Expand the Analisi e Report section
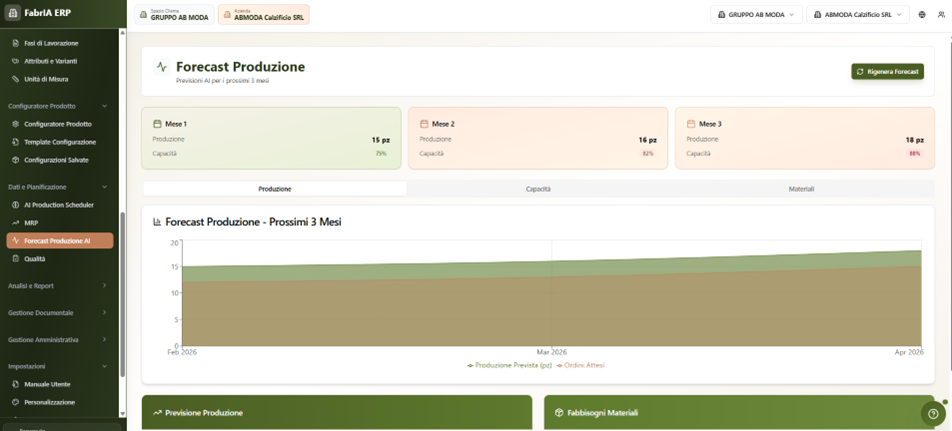The height and width of the screenshot is (431, 952). pyautogui.click(x=58, y=286)
